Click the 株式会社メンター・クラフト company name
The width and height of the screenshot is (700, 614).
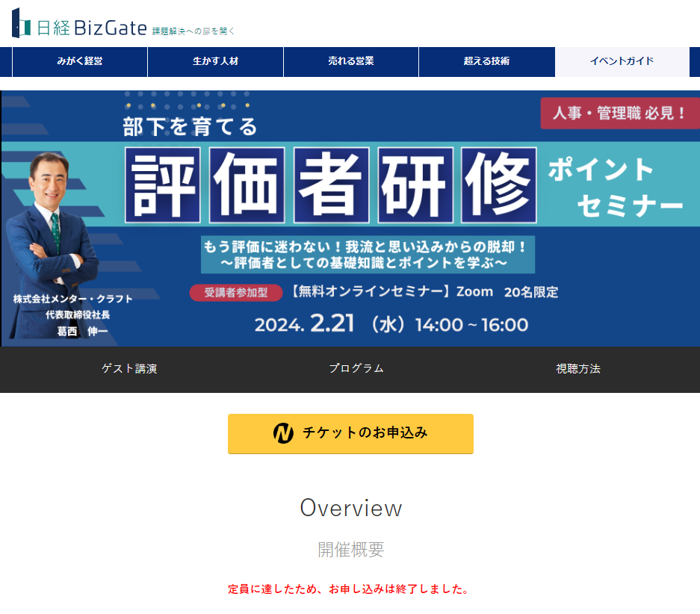pyautogui.click(x=72, y=299)
